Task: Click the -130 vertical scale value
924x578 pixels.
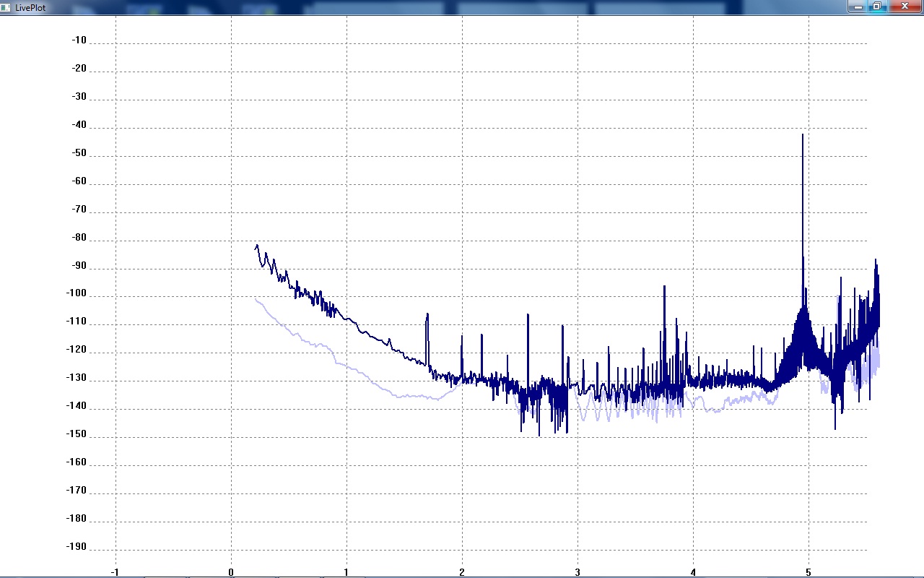Action: point(77,378)
